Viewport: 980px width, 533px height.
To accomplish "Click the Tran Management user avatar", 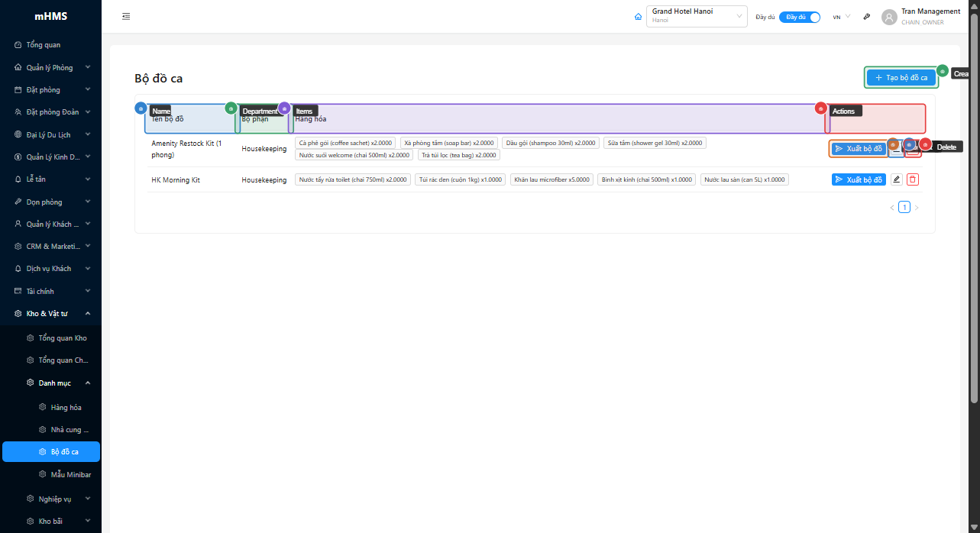I will coord(889,17).
